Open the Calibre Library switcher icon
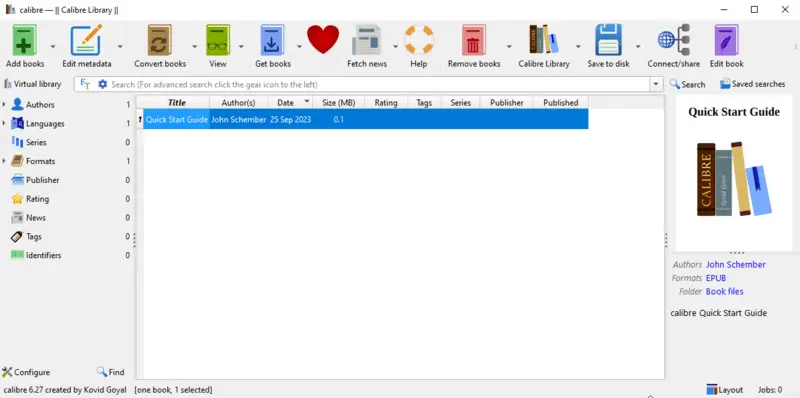The image size is (800, 398). pos(543,40)
